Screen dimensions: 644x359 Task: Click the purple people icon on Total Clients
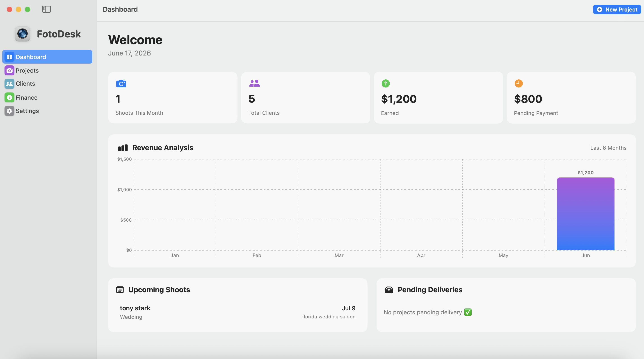(x=254, y=83)
